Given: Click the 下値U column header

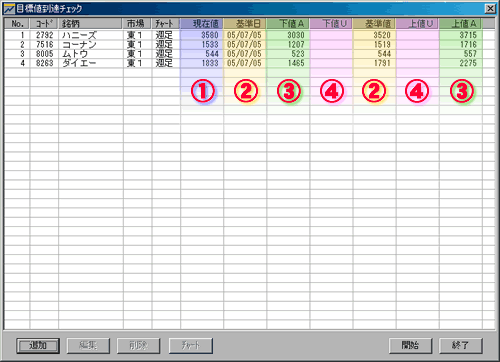Looking at the screenshot, I should click(x=331, y=24).
